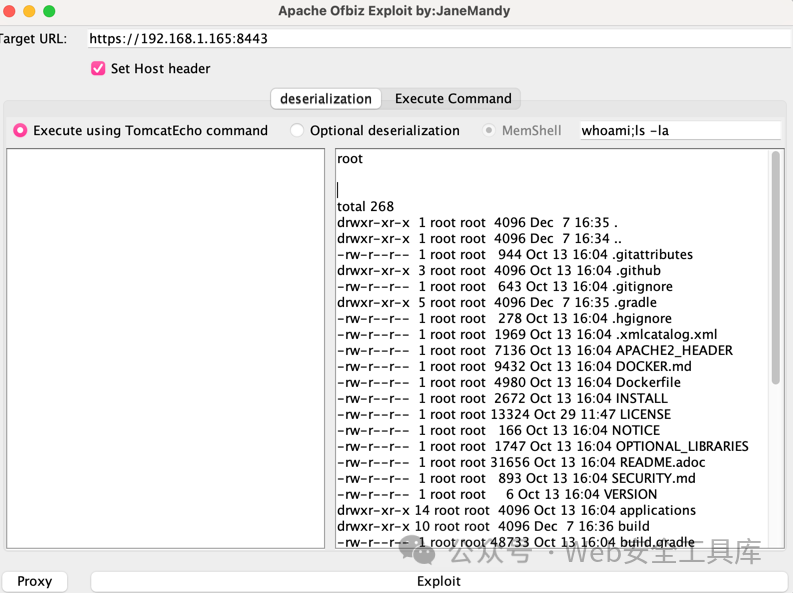The image size is (793, 593).
Task: Select the .gradle directory line
Action: [497, 302]
